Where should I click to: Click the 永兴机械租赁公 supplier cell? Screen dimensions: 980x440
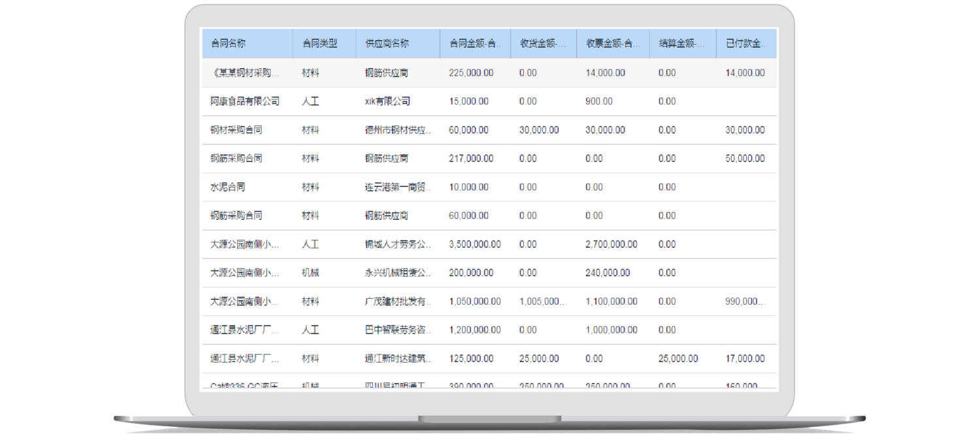398,273
